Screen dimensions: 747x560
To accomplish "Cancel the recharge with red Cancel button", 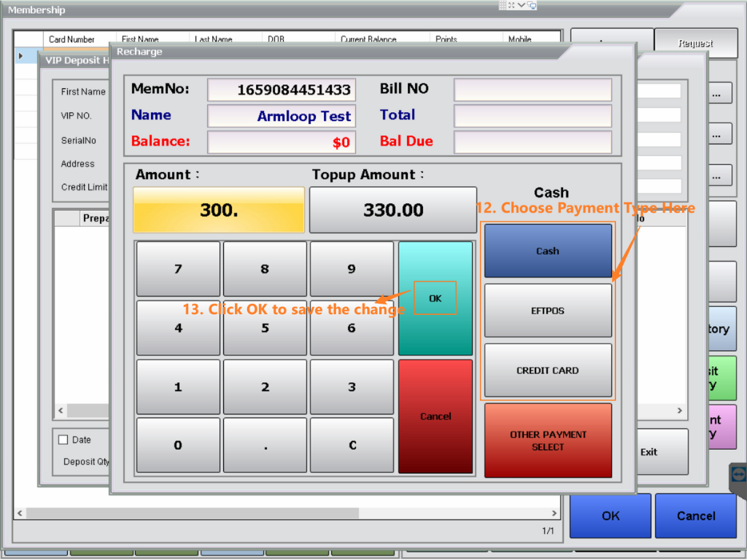I will click(436, 416).
